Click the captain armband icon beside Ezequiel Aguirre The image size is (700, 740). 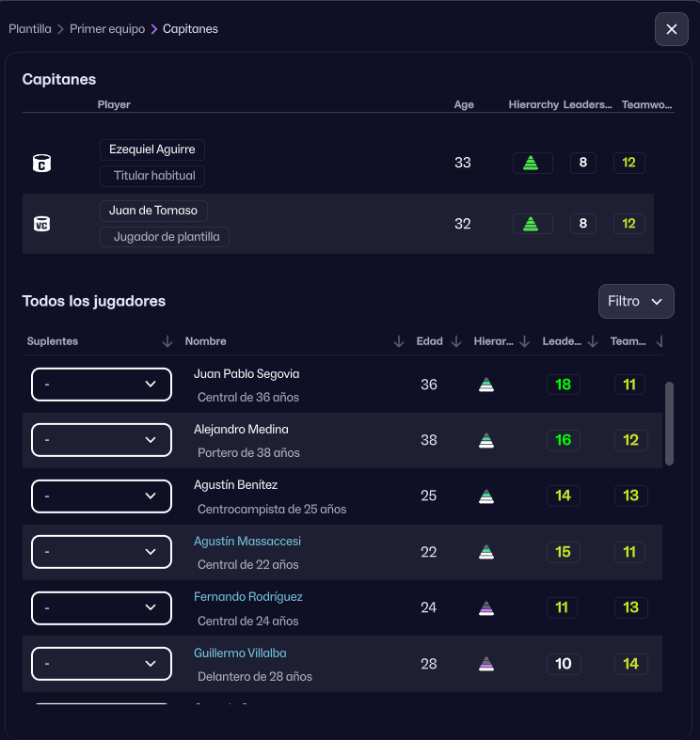tap(41, 164)
